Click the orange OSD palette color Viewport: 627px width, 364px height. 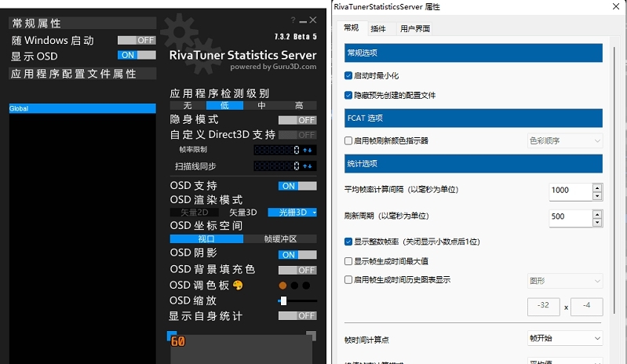tap(283, 286)
